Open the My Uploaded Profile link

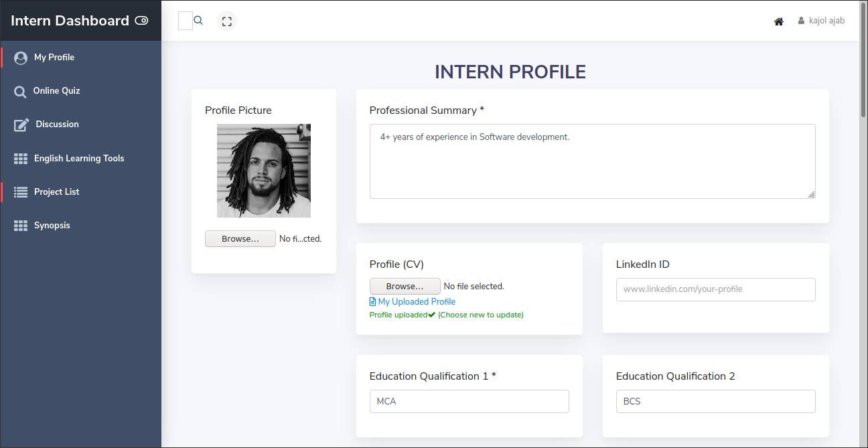(x=417, y=302)
